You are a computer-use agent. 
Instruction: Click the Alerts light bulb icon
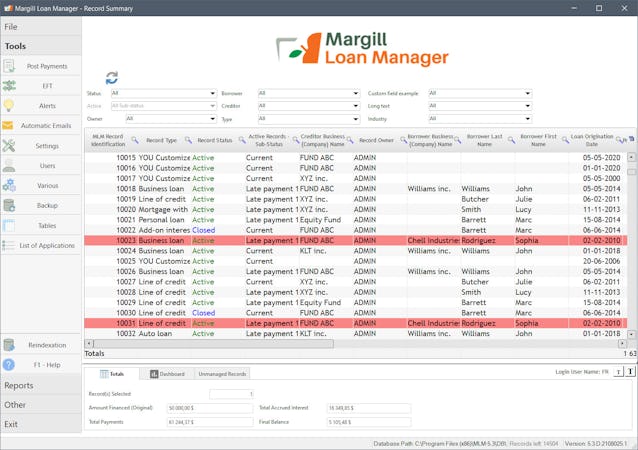click(x=9, y=105)
